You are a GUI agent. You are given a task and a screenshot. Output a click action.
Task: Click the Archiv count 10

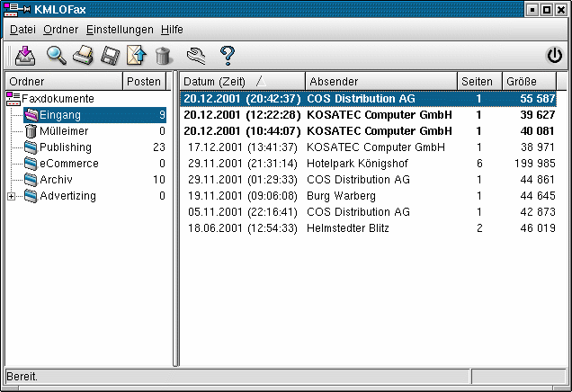159,180
